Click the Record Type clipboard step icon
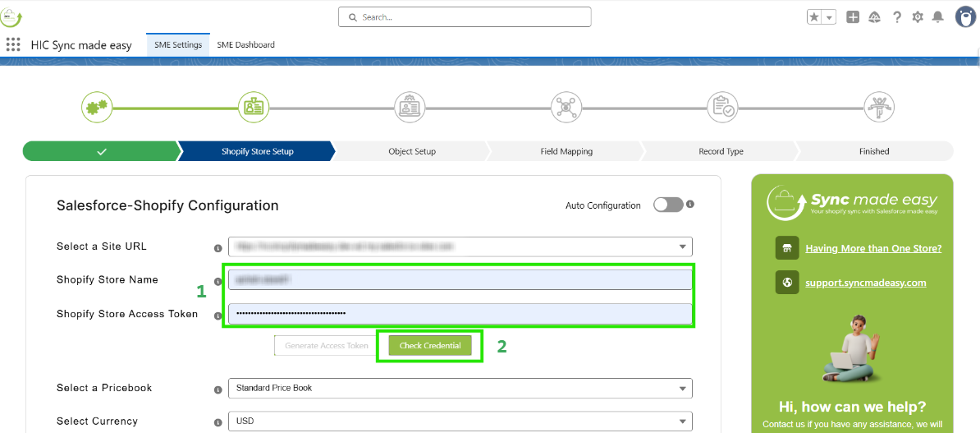This screenshot has height=433, width=980. pyautogui.click(x=722, y=107)
